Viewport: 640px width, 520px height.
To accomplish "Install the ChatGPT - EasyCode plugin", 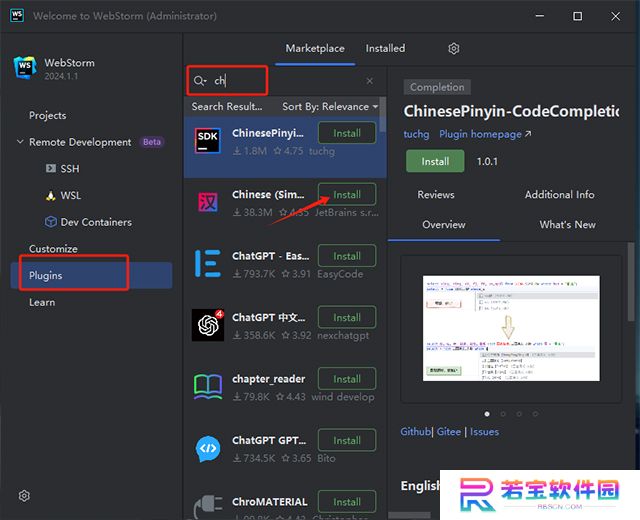I will coord(347,256).
